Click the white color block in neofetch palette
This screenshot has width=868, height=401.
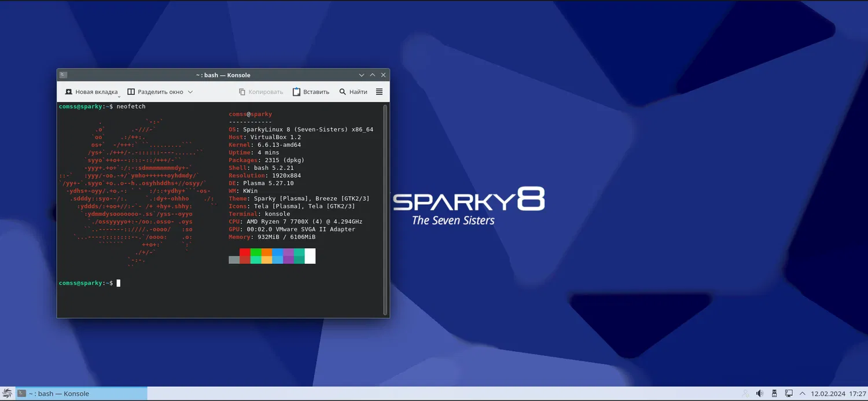[x=310, y=256]
